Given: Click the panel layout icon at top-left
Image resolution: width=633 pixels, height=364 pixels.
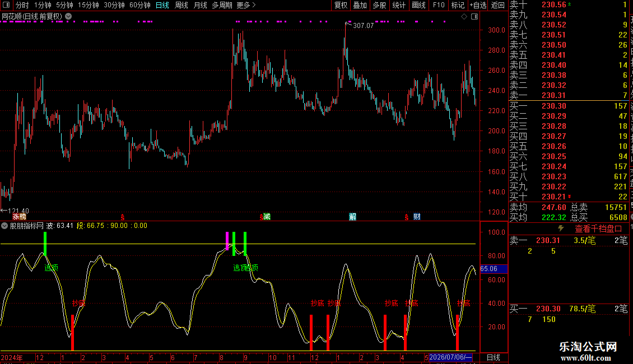Looking at the screenshot, I should (6, 5).
